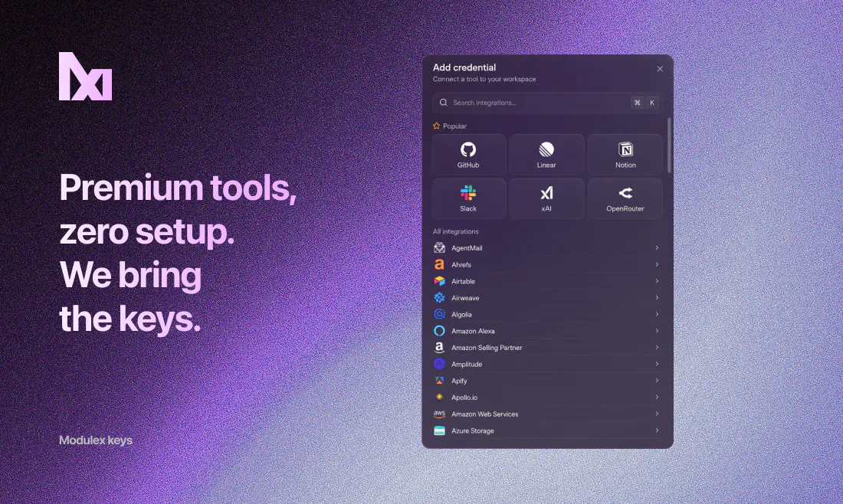Click the All integrations heading
The width and height of the screenshot is (843, 504).
click(455, 231)
